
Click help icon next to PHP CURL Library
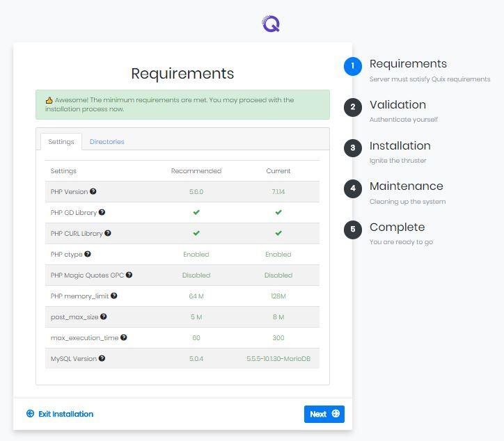click(108, 233)
